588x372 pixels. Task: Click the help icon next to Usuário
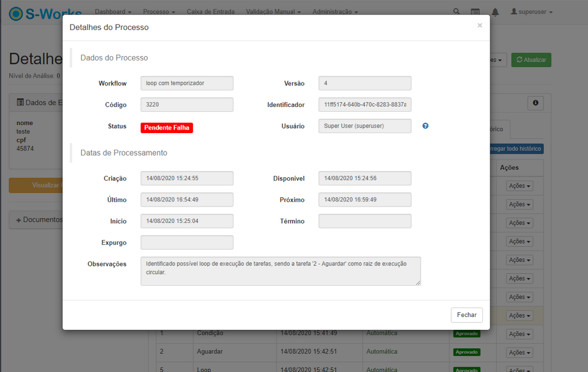coord(425,126)
